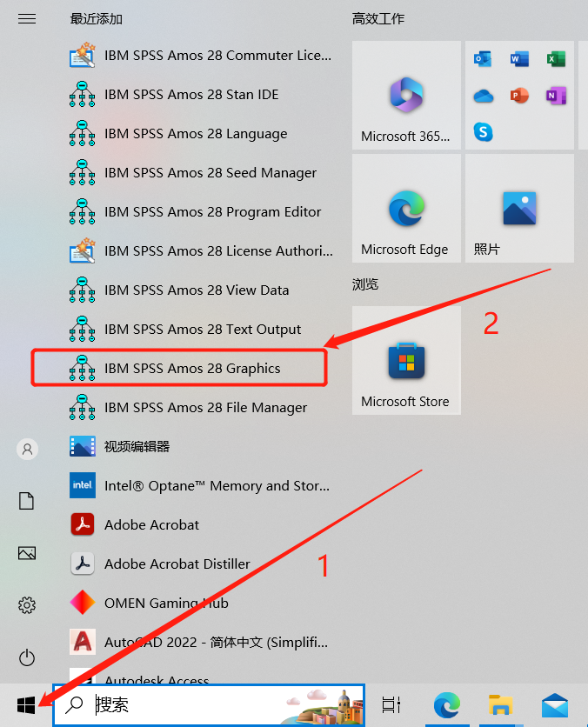Expand the Start menu hamburger navigation
Image resolution: width=588 pixels, height=727 pixels.
[x=27, y=18]
